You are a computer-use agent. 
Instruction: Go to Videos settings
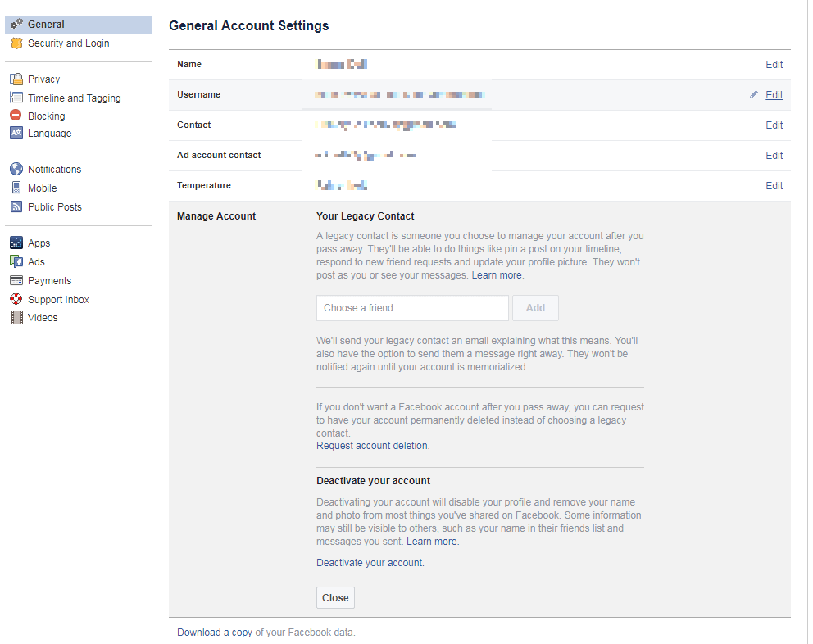[43, 317]
